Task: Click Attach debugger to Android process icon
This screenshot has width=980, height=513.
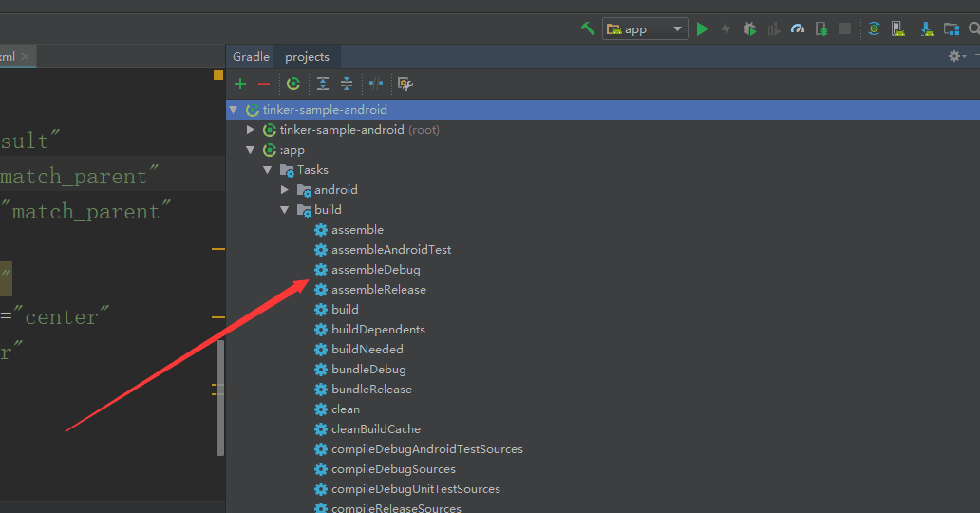Action: tap(821, 28)
